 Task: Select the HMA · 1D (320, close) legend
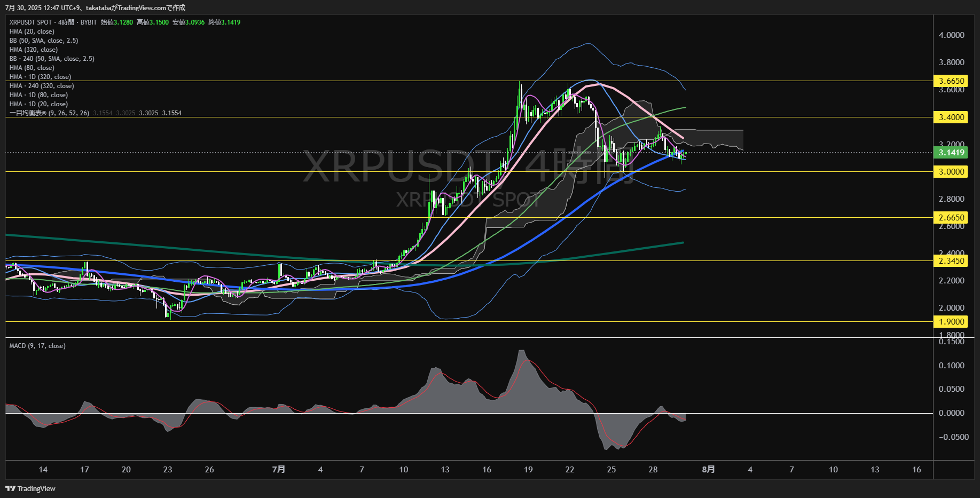(x=40, y=77)
